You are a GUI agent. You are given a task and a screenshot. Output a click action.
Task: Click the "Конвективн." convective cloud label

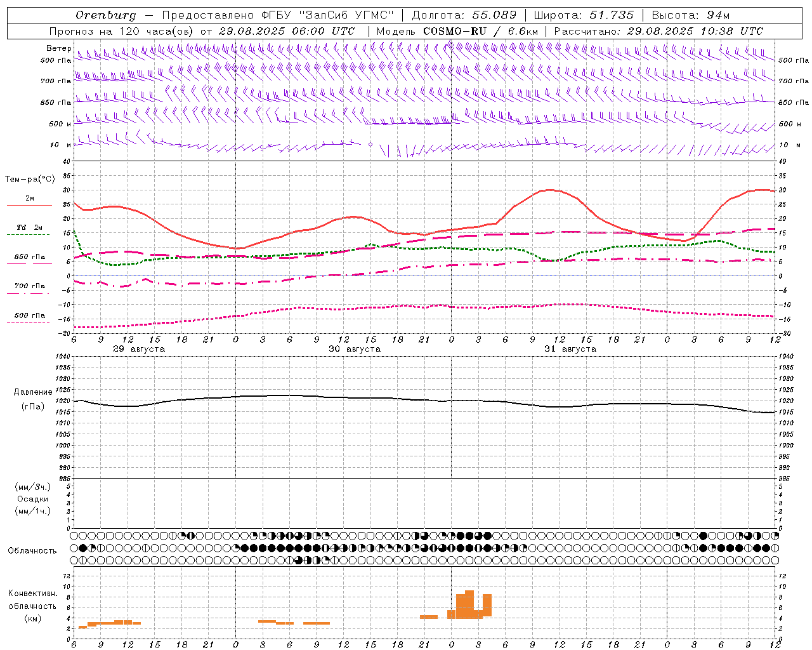tap(33, 594)
